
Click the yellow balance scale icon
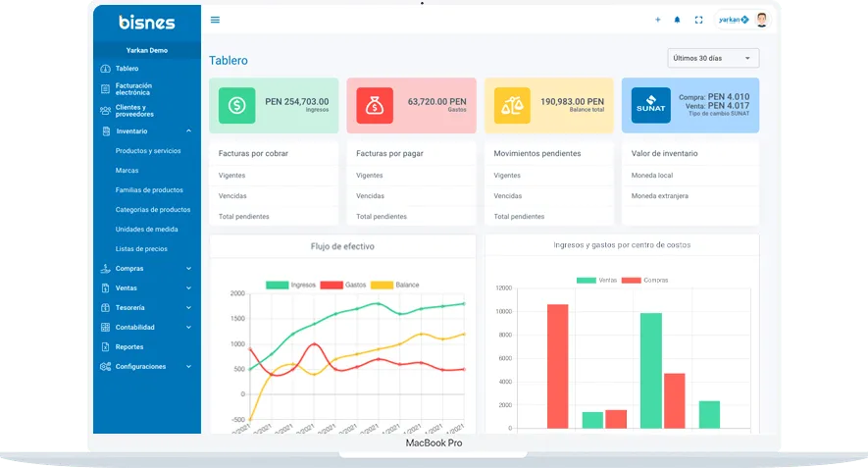512,105
